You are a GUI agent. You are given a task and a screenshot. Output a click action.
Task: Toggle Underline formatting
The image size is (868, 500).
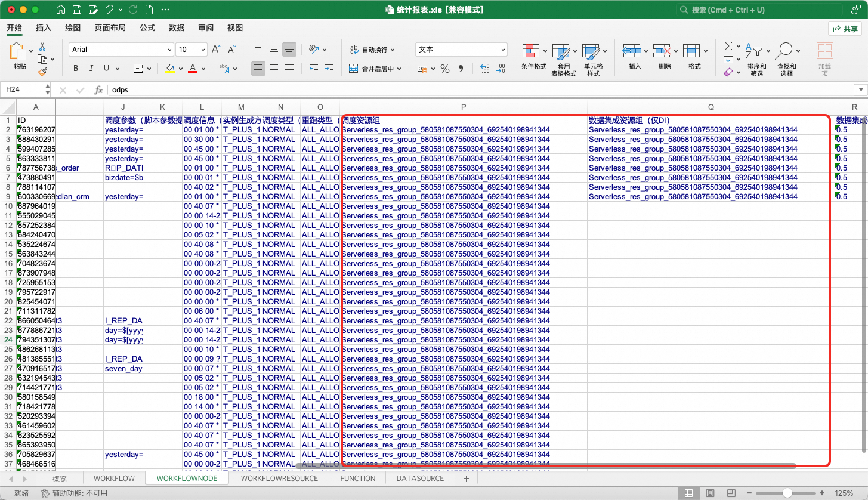107,69
